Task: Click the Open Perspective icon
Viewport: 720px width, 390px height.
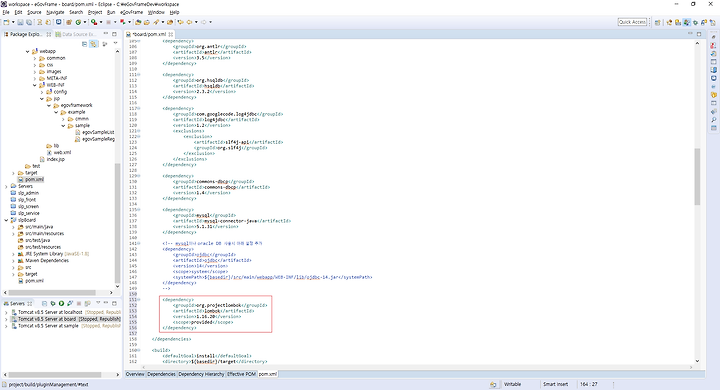Action: tap(658, 22)
